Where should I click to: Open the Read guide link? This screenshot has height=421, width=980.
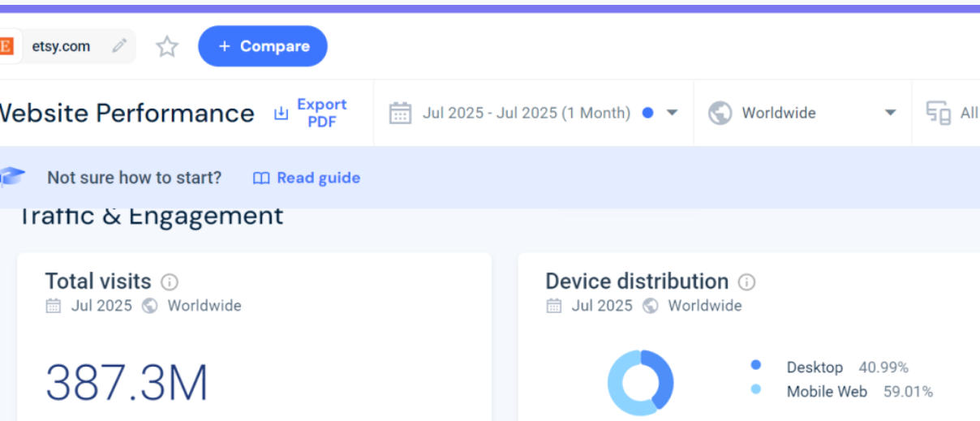coord(318,178)
